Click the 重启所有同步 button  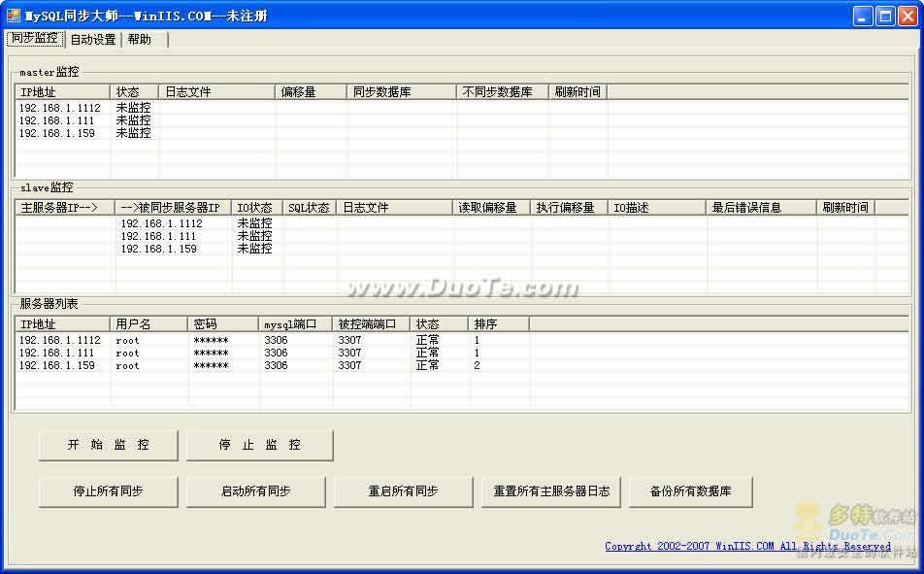403,491
